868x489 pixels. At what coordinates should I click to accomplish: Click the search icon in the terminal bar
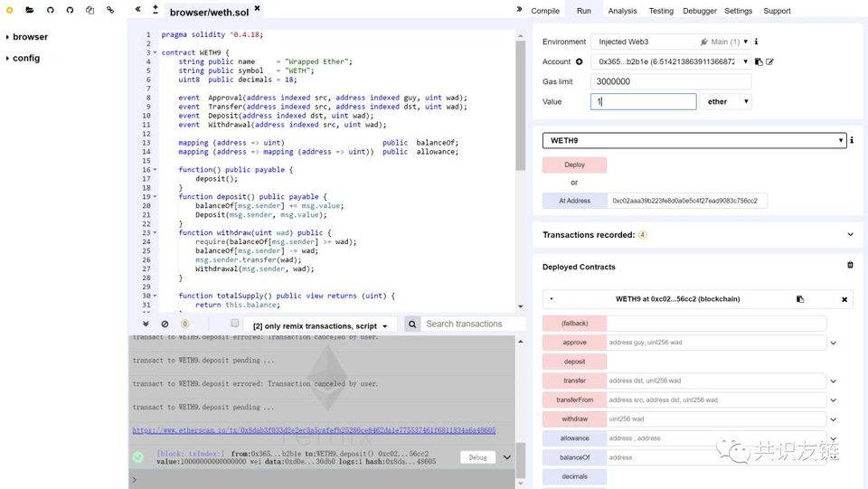tap(412, 324)
